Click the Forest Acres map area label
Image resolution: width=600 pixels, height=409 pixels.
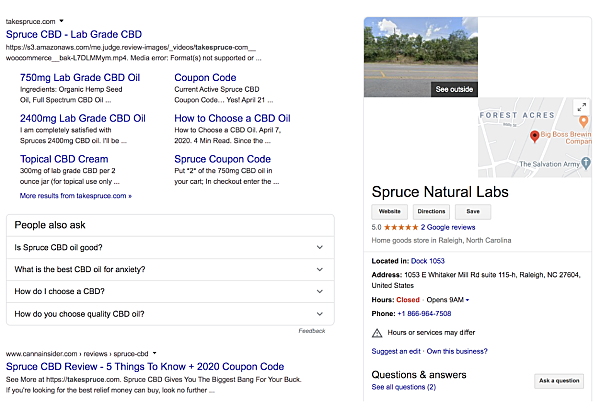(x=517, y=115)
